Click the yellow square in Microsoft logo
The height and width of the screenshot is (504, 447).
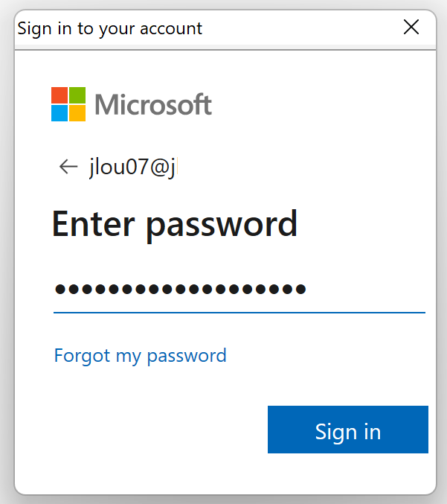coord(77,113)
